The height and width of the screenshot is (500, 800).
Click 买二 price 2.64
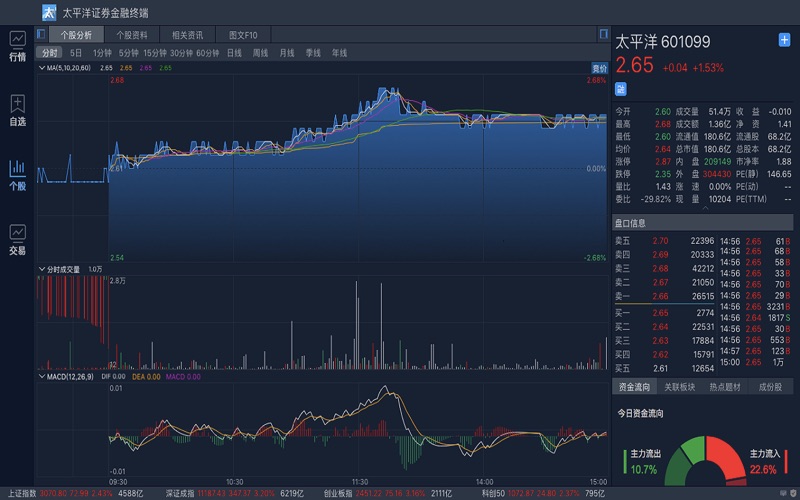(x=660, y=327)
